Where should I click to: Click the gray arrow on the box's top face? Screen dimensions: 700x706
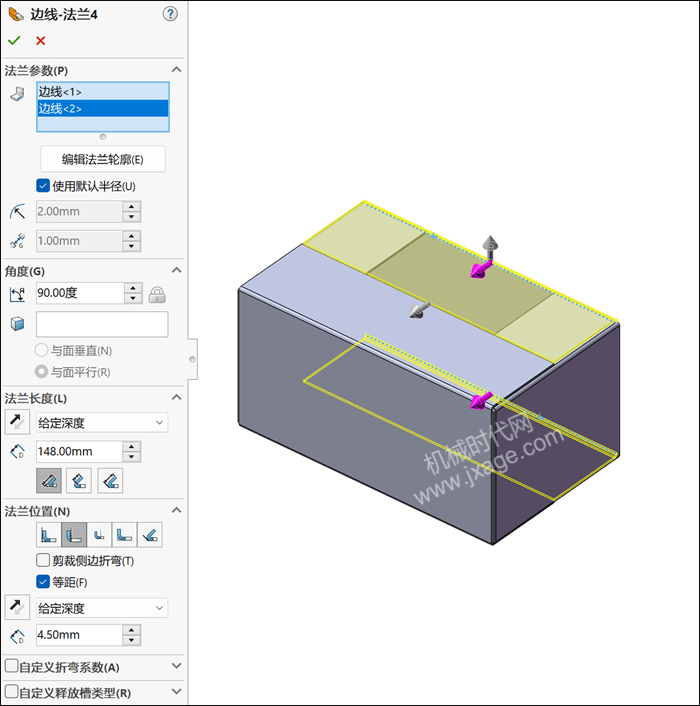tap(419, 311)
